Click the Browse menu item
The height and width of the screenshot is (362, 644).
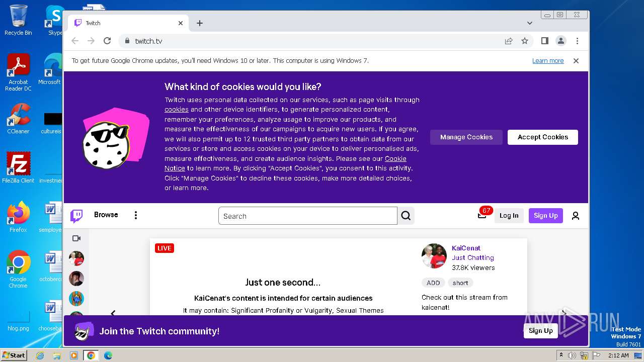[x=106, y=215]
